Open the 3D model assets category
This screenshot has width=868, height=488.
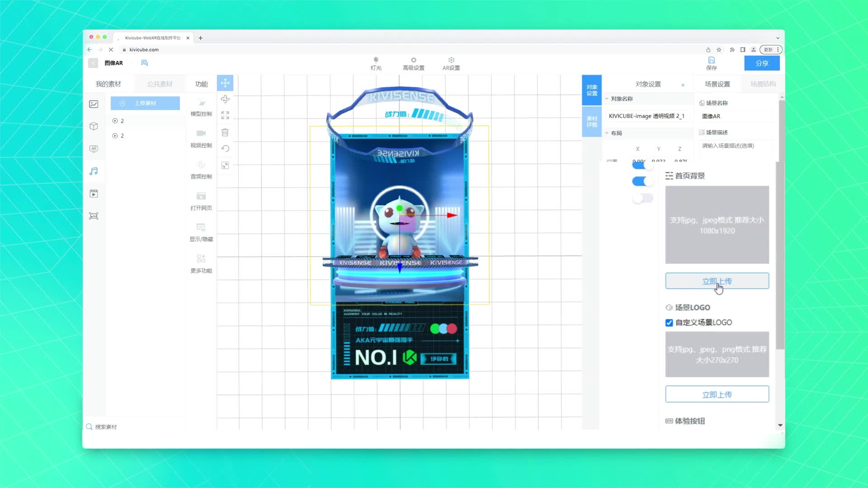tap(94, 127)
